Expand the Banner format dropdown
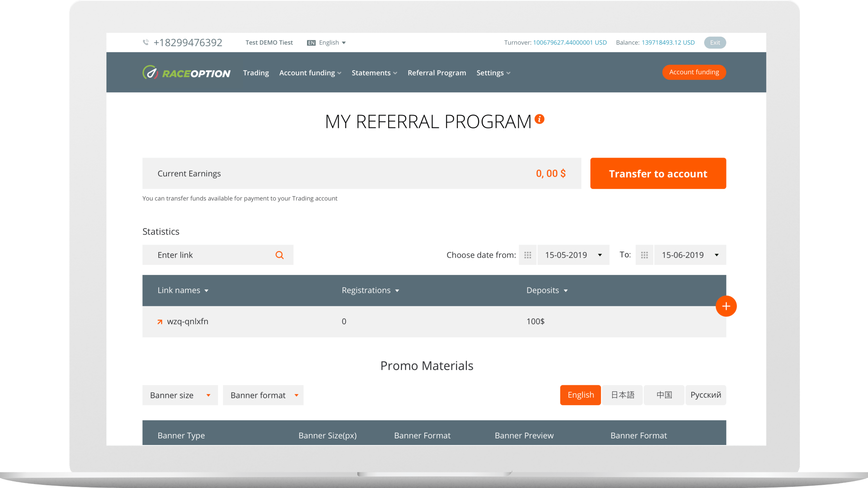The height and width of the screenshot is (488, 868). coord(263,395)
